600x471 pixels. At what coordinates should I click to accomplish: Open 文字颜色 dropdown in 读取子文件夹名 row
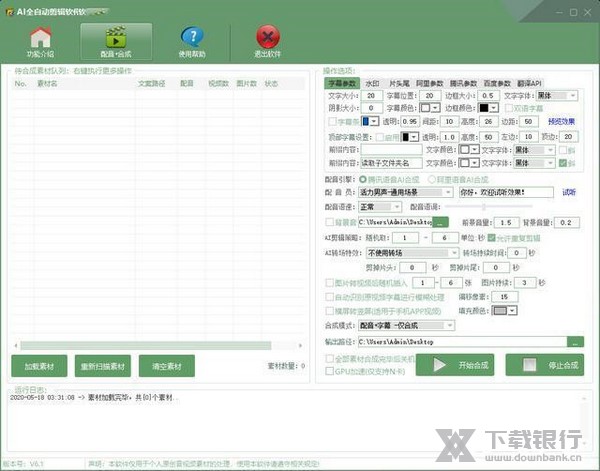pyautogui.click(x=474, y=163)
